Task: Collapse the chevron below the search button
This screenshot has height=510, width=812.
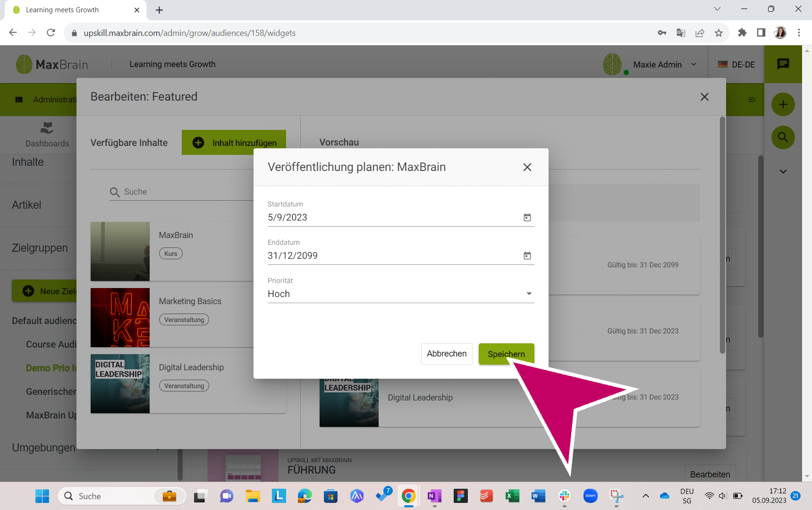Action: tap(783, 171)
